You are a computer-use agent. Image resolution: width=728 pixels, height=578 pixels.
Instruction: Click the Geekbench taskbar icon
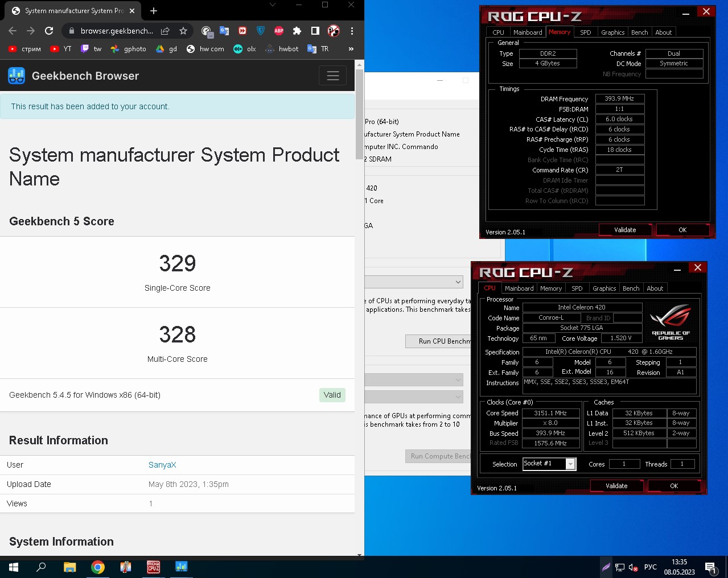coord(182,567)
